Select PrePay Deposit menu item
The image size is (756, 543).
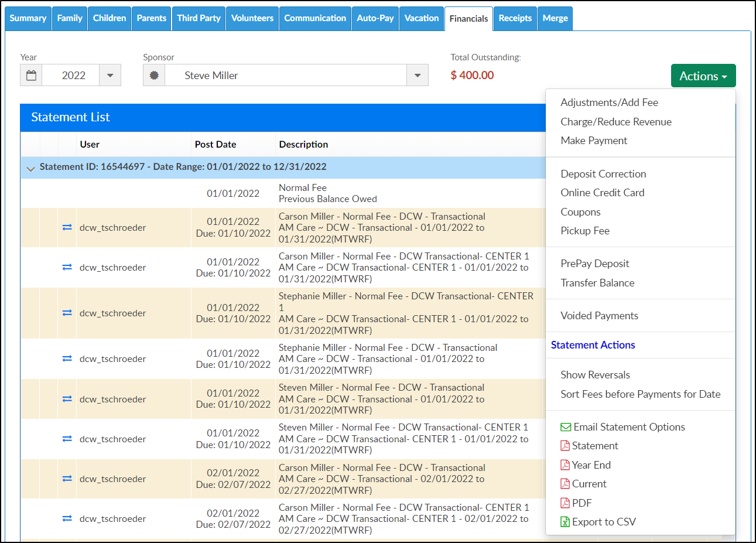coord(595,264)
